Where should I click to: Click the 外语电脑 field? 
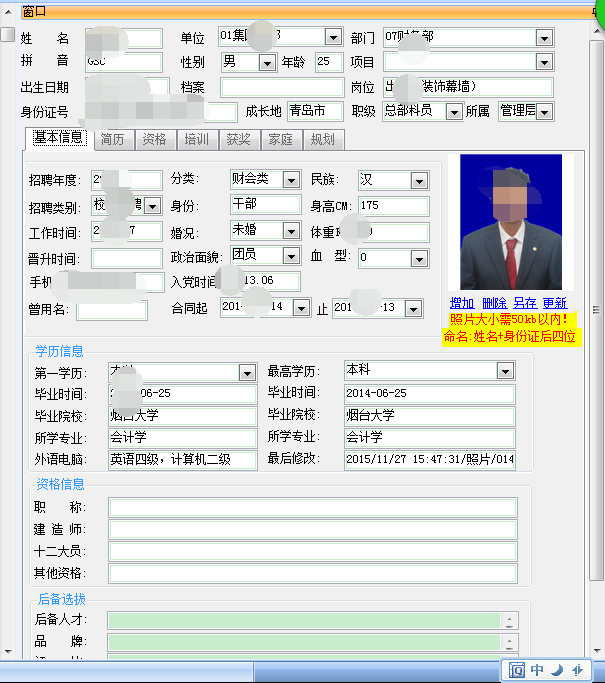pos(183,460)
